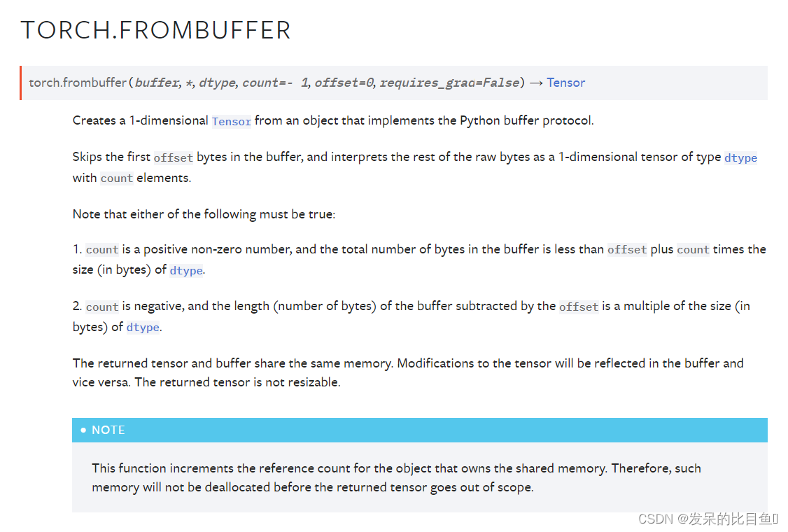The image size is (788, 532).
Task: Click the offset code before "plus count"
Action: (x=627, y=249)
